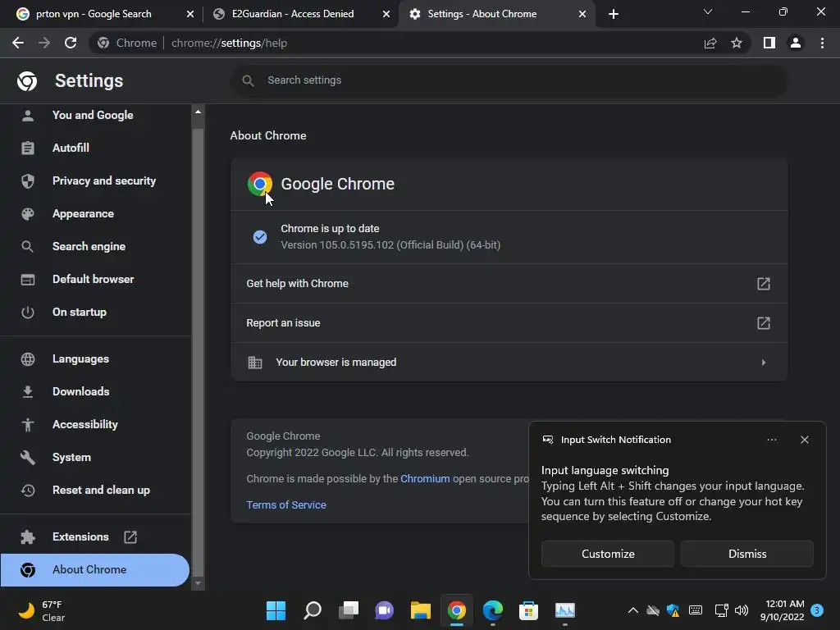The width and height of the screenshot is (840, 630).
Task: Open notification options three-dot menu
Action: pyautogui.click(x=771, y=440)
